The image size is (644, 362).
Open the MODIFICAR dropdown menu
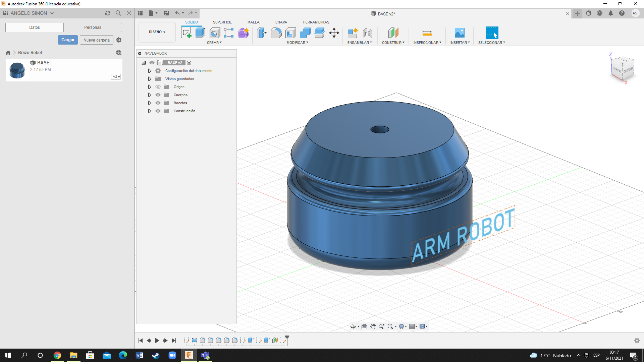click(x=297, y=43)
